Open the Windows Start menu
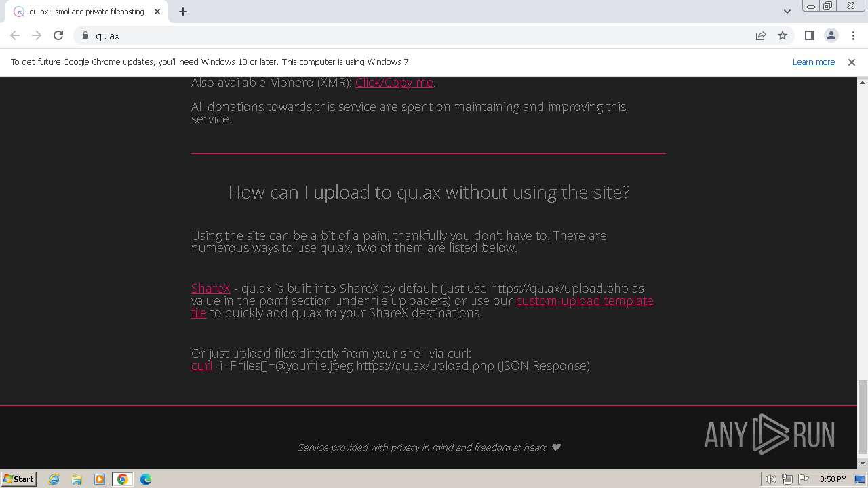This screenshot has height=488, width=868. click(19, 479)
